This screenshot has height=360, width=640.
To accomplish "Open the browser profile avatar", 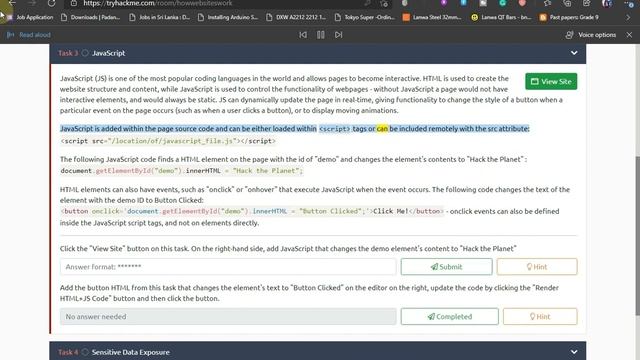I will click(607, 3).
